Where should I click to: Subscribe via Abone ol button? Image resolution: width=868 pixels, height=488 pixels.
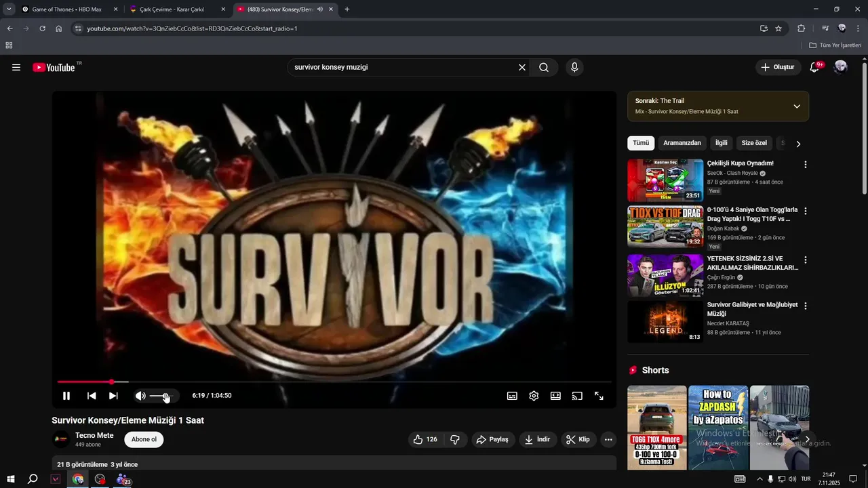144,439
